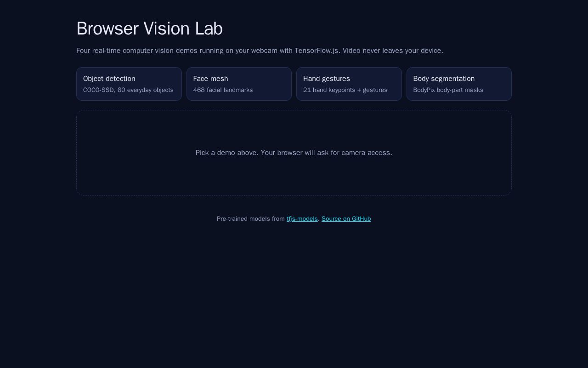Click the 'Pick a demo above' placeholder text
The image size is (588, 368).
[x=294, y=153]
